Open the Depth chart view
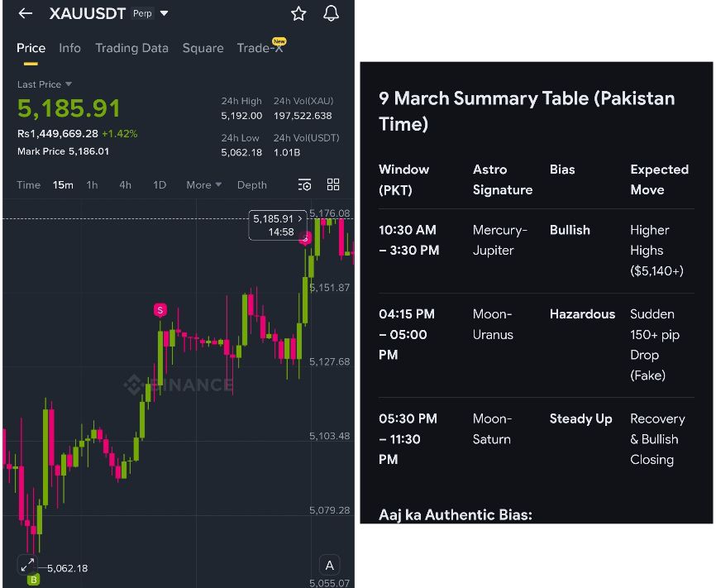 click(x=251, y=184)
